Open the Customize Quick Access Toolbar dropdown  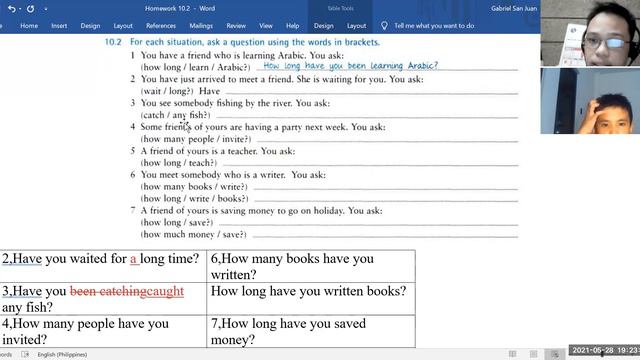tap(45, 9)
